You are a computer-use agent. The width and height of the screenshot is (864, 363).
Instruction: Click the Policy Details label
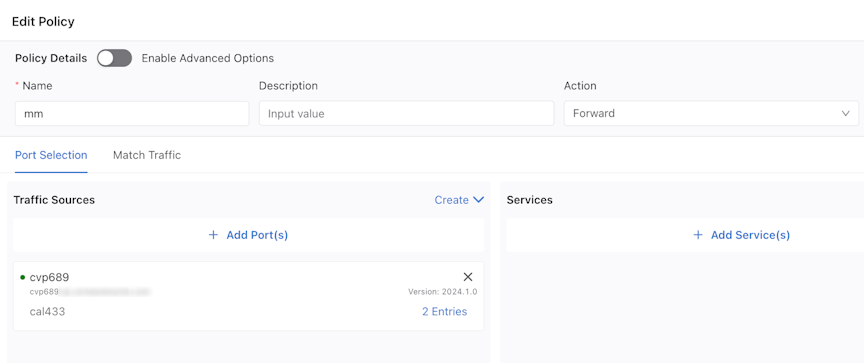[51, 58]
